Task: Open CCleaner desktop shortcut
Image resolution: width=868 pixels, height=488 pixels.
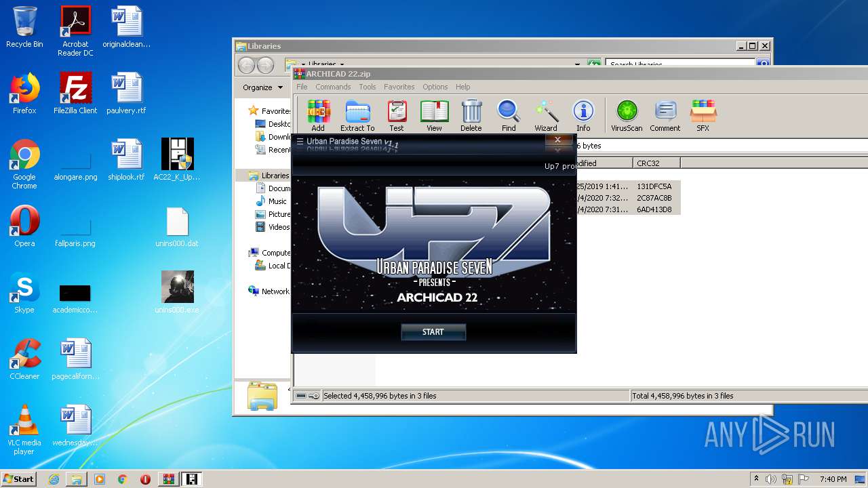Action: coord(24,359)
